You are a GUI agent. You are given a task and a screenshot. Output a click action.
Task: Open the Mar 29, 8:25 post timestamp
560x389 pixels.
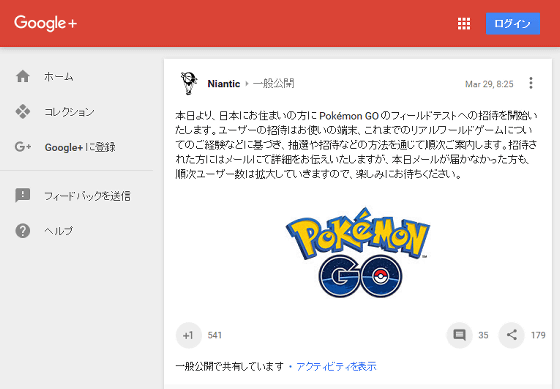[x=489, y=84]
